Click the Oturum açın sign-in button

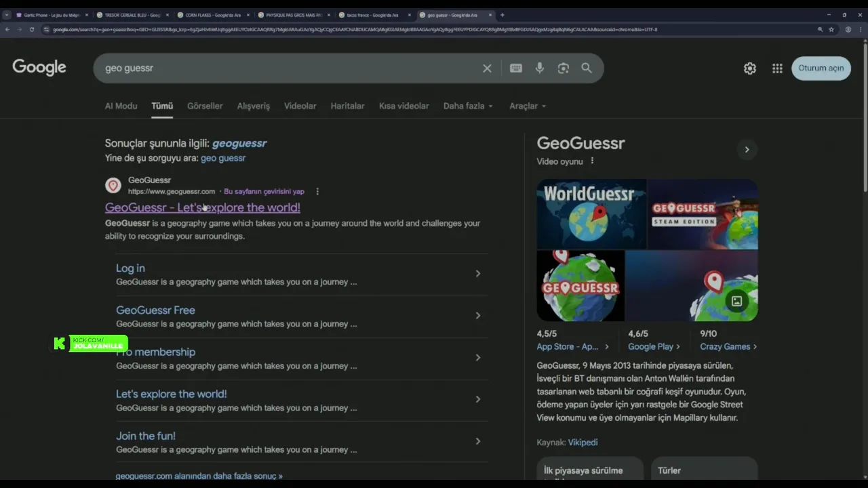(x=821, y=68)
